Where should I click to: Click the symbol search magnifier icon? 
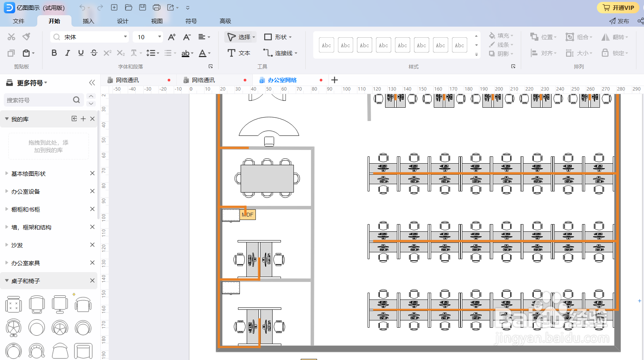click(76, 100)
